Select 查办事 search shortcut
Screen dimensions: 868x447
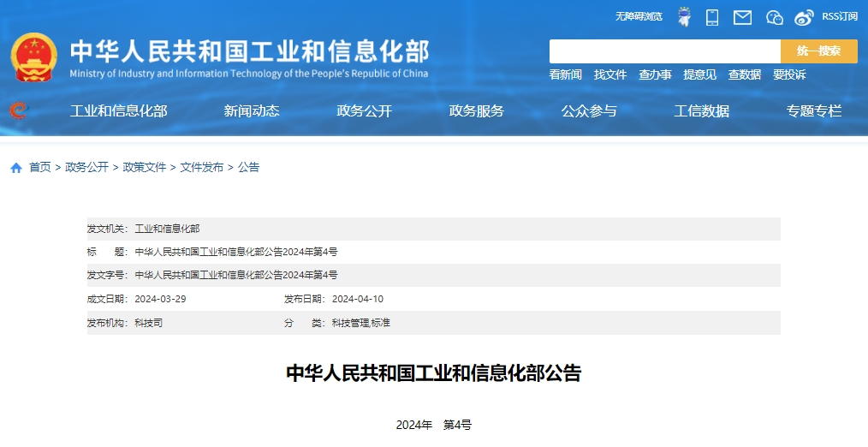(655, 74)
